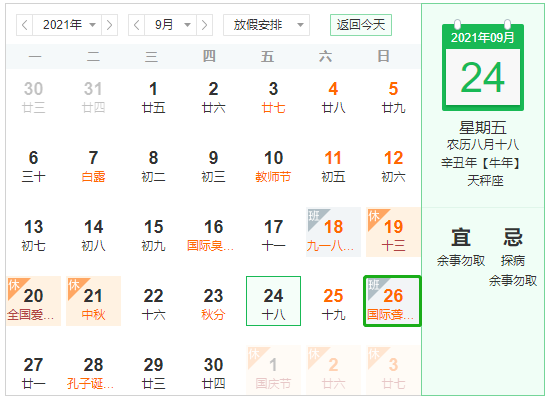
Task: Select today's date September 24
Action: 273,301
